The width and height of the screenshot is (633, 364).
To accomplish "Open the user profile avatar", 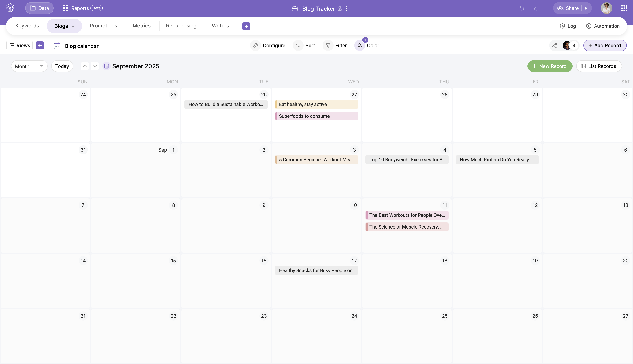I will pyautogui.click(x=606, y=8).
